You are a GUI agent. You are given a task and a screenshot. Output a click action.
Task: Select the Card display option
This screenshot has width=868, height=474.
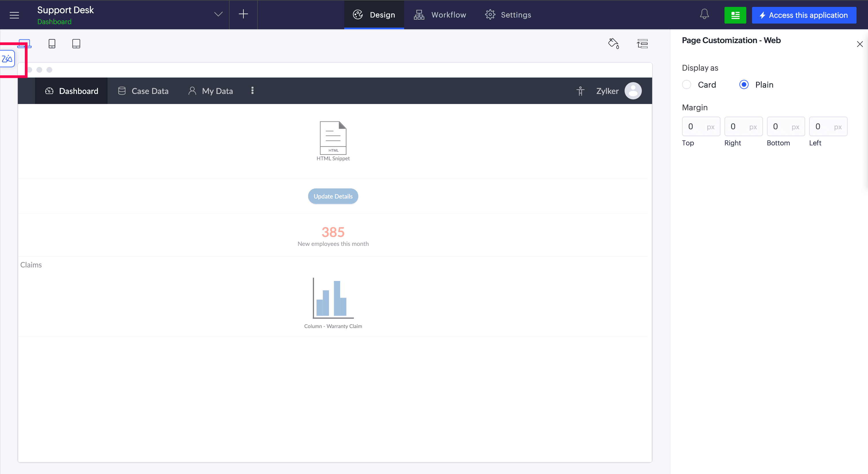pyautogui.click(x=686, y=85)
